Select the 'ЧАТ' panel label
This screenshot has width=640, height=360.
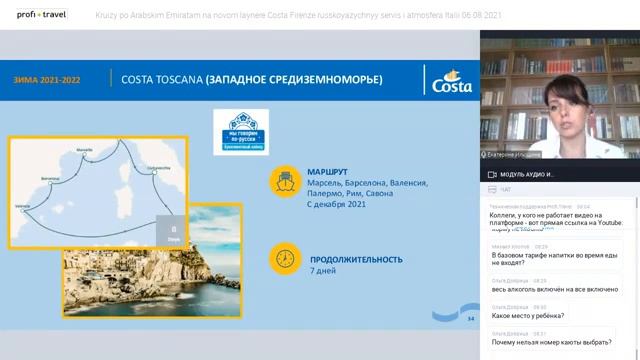tap(506, 190)
